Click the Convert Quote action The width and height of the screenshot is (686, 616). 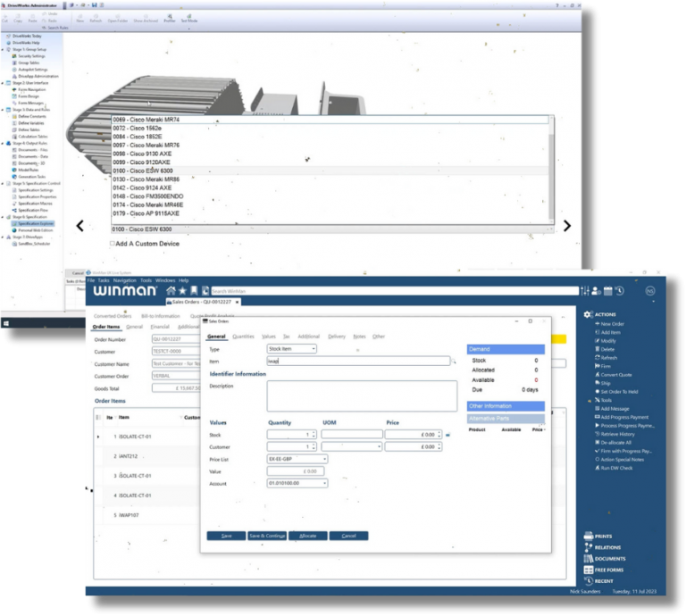tap(613, 375)
